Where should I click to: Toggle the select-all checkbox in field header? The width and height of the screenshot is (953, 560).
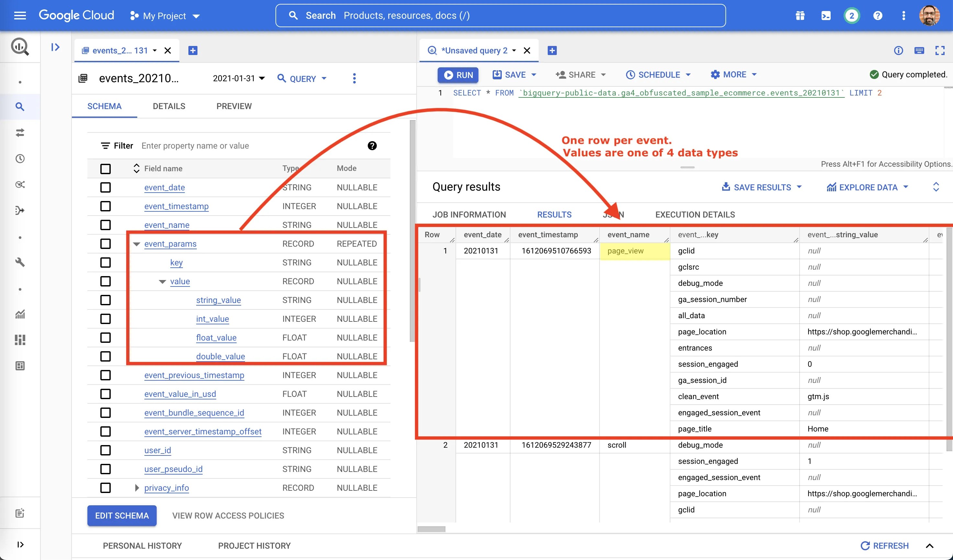pyautogui.click(x=105, y=169)
